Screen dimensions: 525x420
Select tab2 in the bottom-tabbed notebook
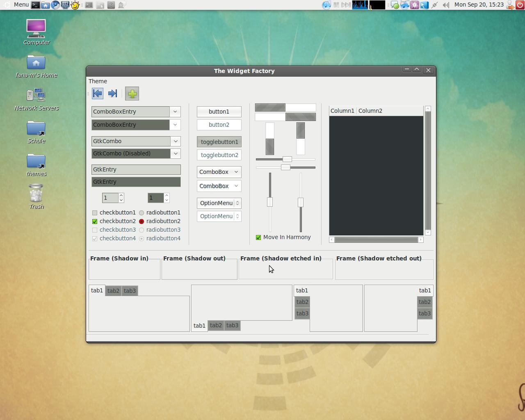tap(216, 325)
